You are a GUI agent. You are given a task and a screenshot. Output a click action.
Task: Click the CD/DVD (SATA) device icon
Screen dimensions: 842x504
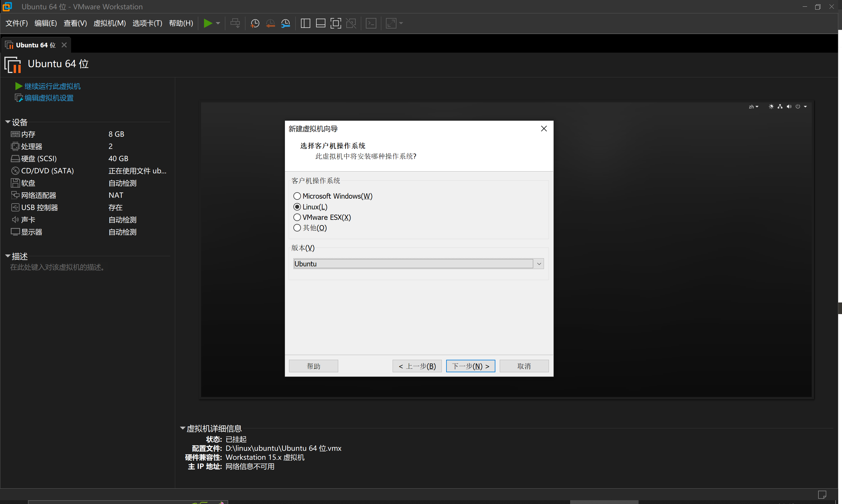[x=15, y=171]
